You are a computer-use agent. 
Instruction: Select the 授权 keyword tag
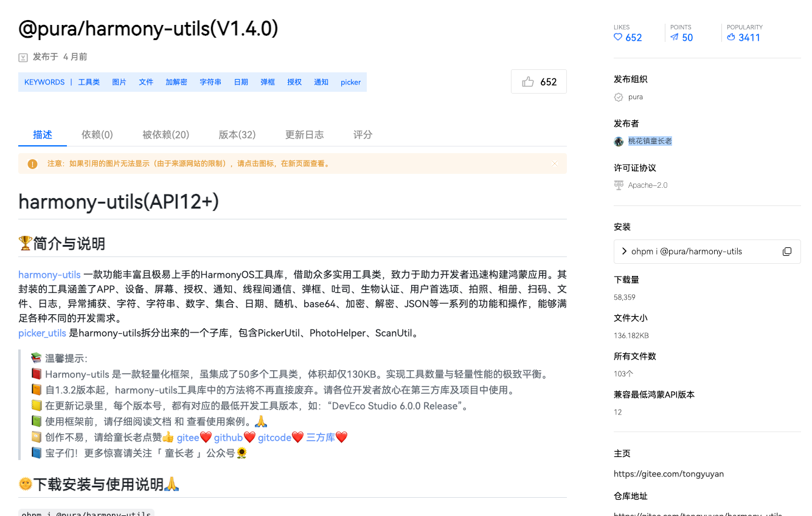click(294, 82)
